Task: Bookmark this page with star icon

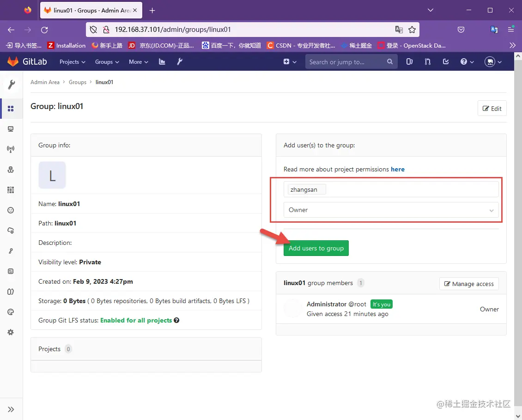Action: 412,30
